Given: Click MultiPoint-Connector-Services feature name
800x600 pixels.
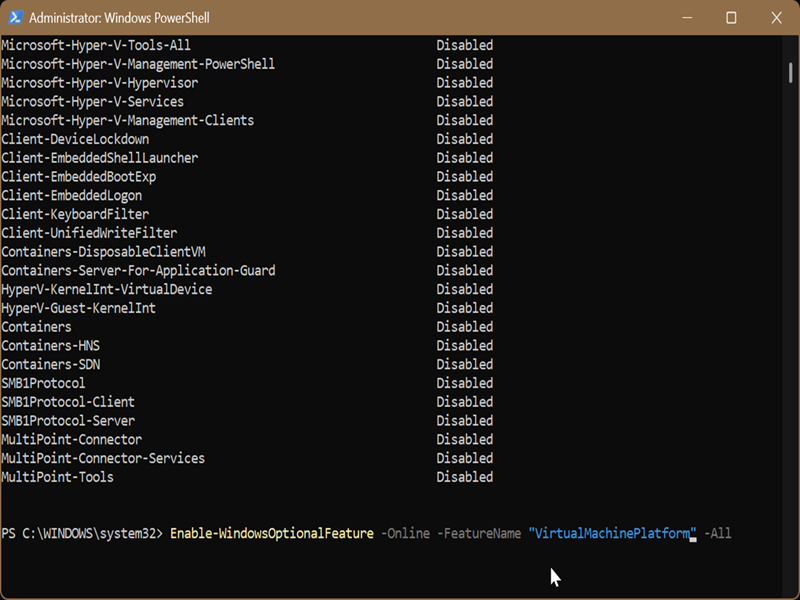Looking at the screenshot, I should (x=103, y=459).
